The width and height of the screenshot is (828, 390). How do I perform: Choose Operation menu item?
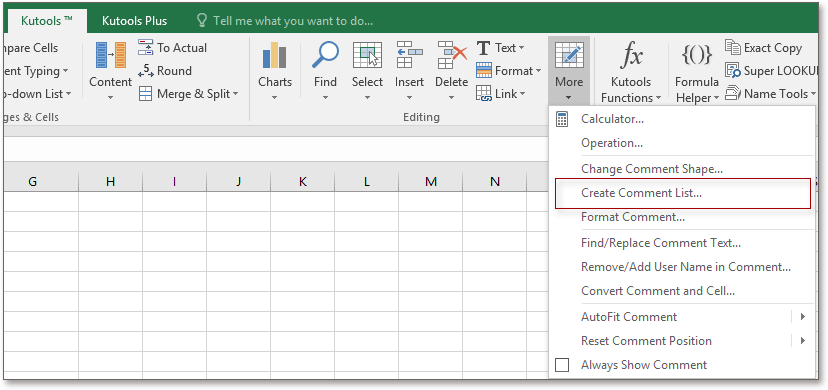pos(683,143)
